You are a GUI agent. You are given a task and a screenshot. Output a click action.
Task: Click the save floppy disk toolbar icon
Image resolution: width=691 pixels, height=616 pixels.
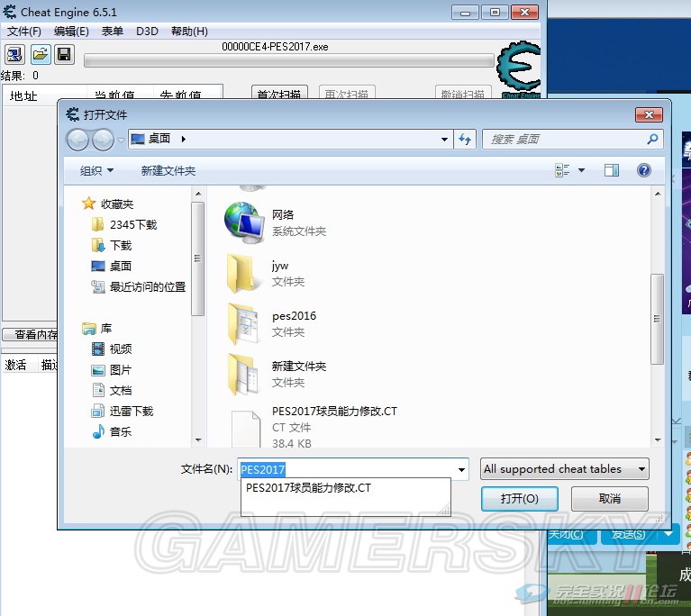tap(64, 55)
